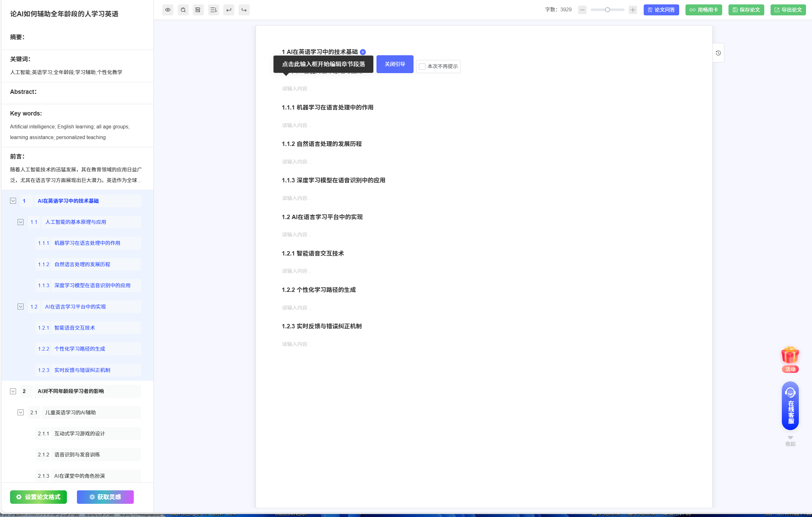Click the blue plus icon beside chapter 1 heading

pyautogui.click(x=363, y=52)
